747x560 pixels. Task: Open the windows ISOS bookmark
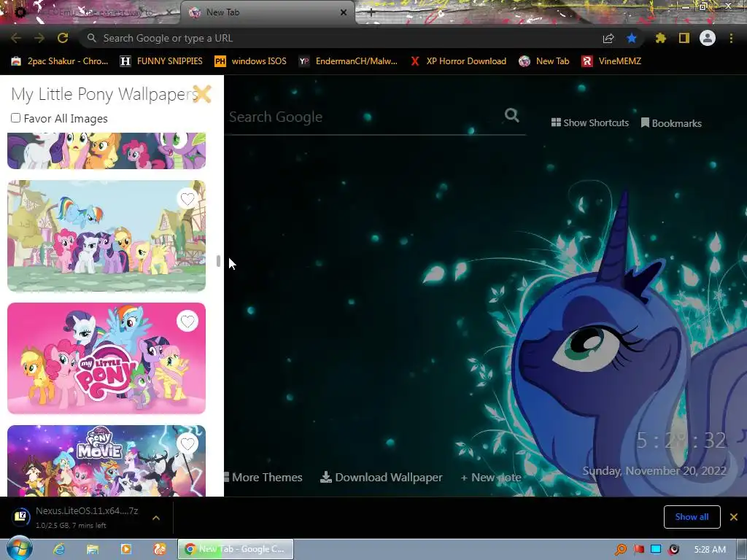click(x=251, y=61)
